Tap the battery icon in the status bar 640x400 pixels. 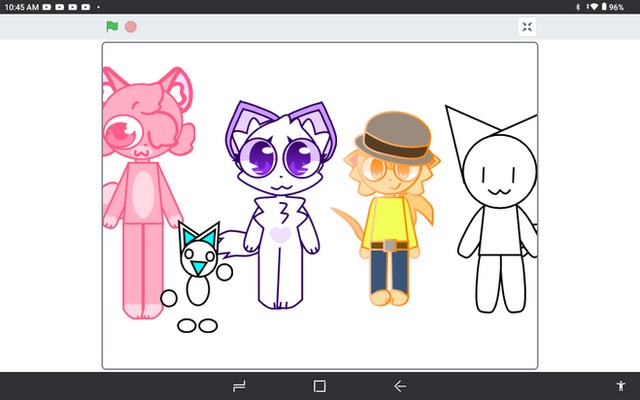coord(604,7)
